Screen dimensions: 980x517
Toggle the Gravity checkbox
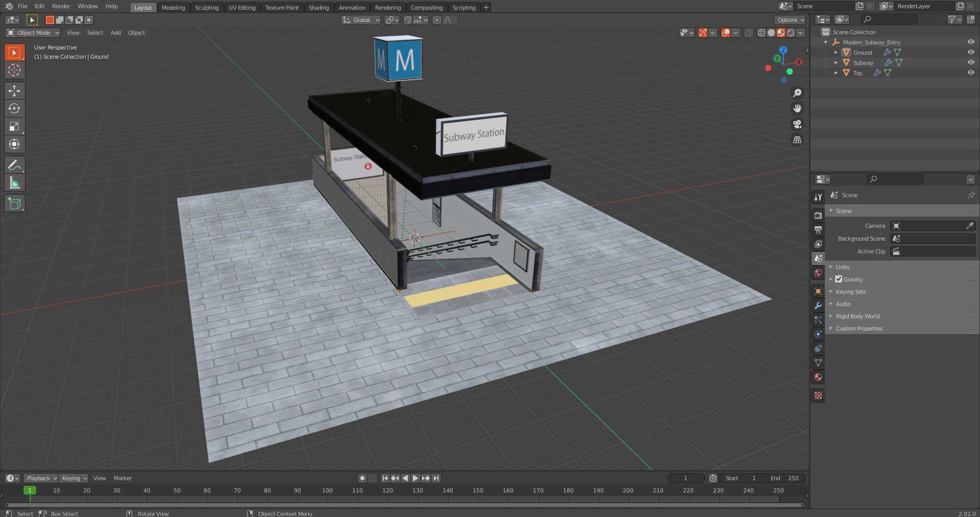tap(839, 279)
